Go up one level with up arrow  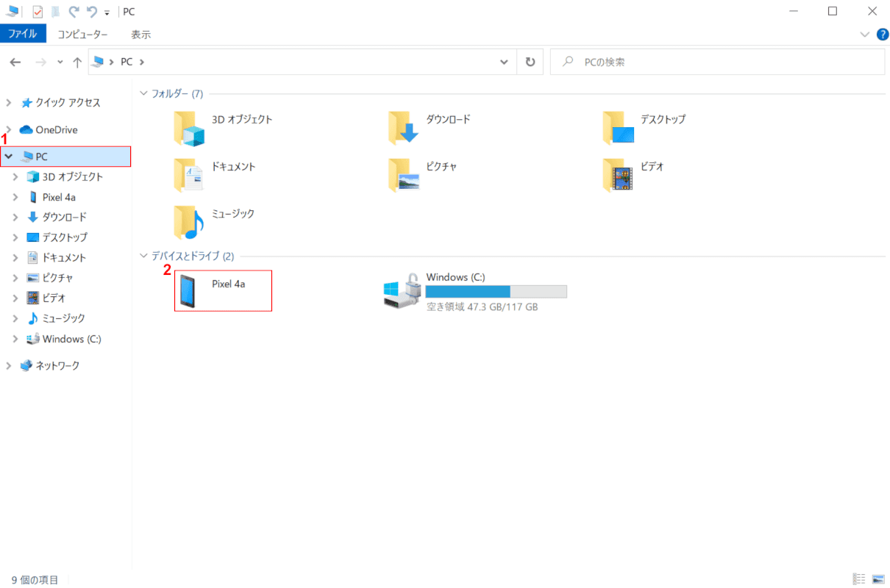pos(77,62)
